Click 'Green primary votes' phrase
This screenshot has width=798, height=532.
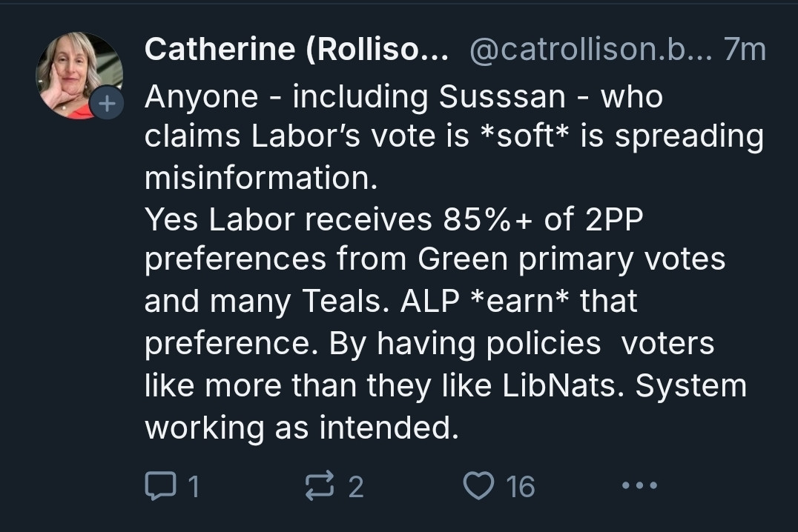(572, 259)
